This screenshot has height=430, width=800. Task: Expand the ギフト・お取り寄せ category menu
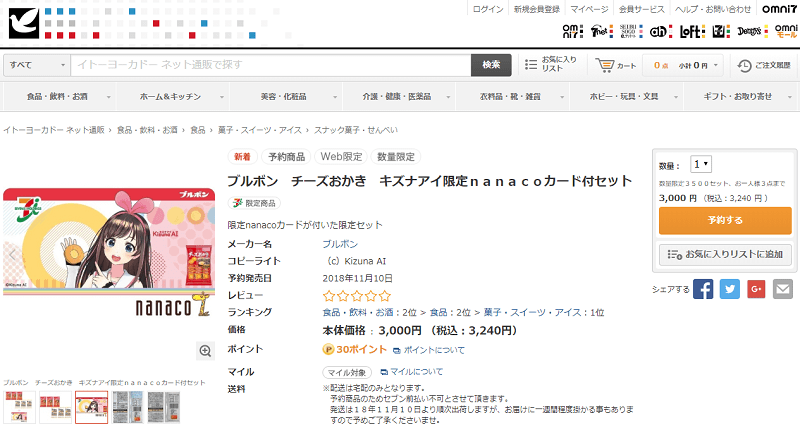pos(740,96)
